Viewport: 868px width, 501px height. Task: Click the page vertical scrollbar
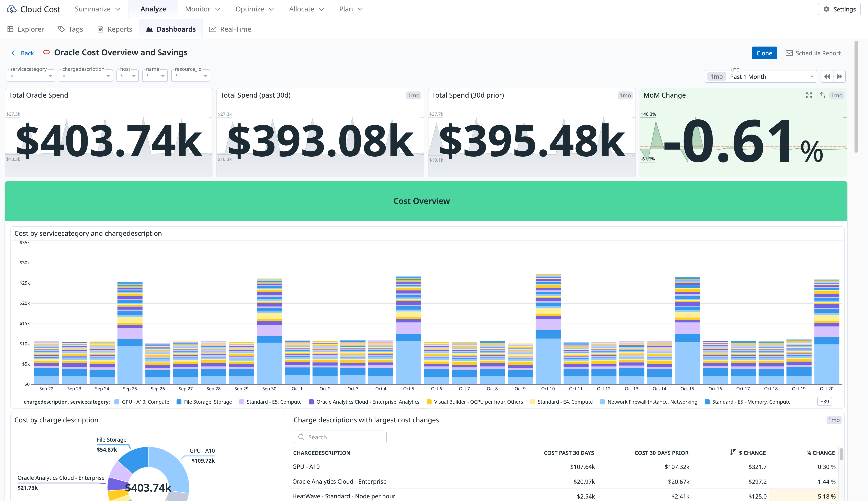856,96
